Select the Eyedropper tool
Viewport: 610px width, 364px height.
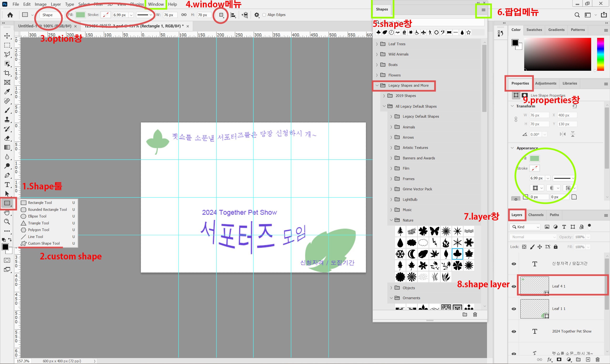[7, 92]
